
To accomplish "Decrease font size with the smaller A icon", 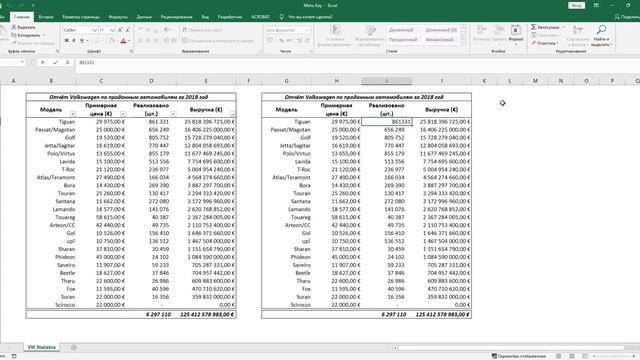I will pyautogui.click(x=128, y=30).
